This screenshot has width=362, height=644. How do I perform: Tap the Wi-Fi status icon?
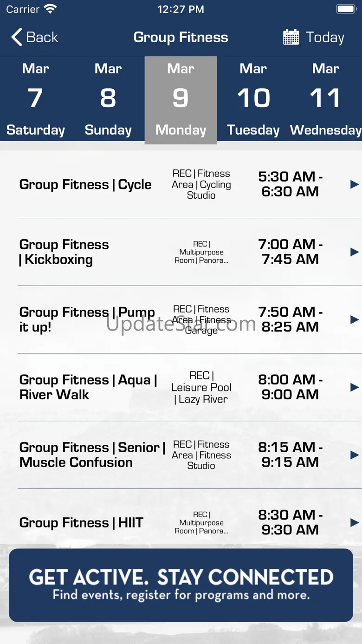[x=50, y=9]
